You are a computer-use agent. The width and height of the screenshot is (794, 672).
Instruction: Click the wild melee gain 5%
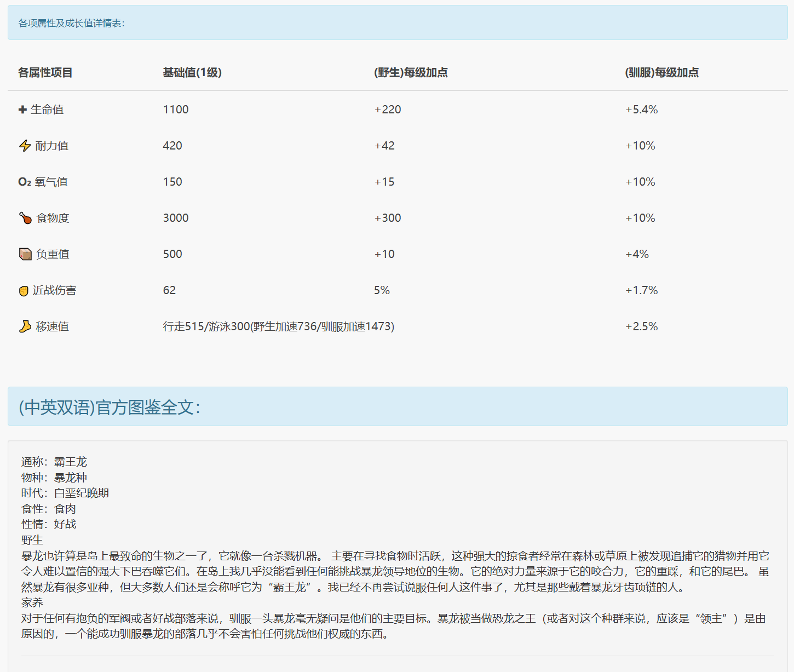[x=382, y=290]
